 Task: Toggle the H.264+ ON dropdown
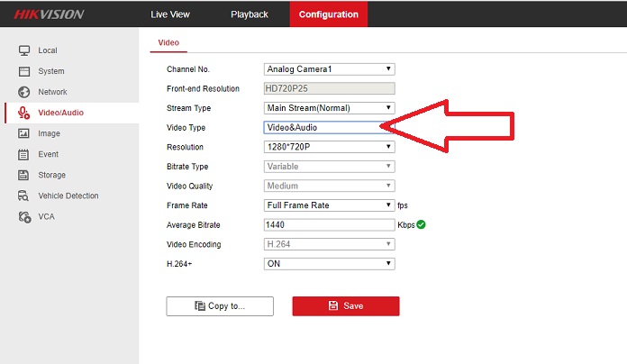[x=329, y=264]
